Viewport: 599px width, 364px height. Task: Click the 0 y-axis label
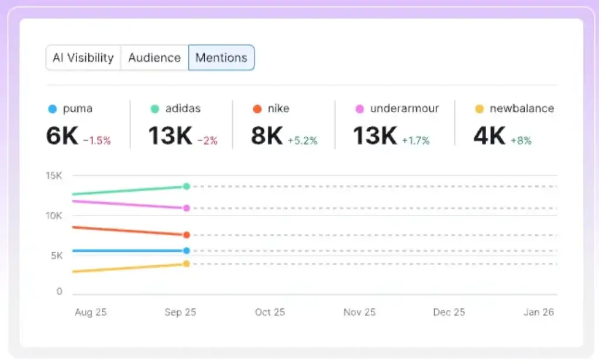click(59, 292)
